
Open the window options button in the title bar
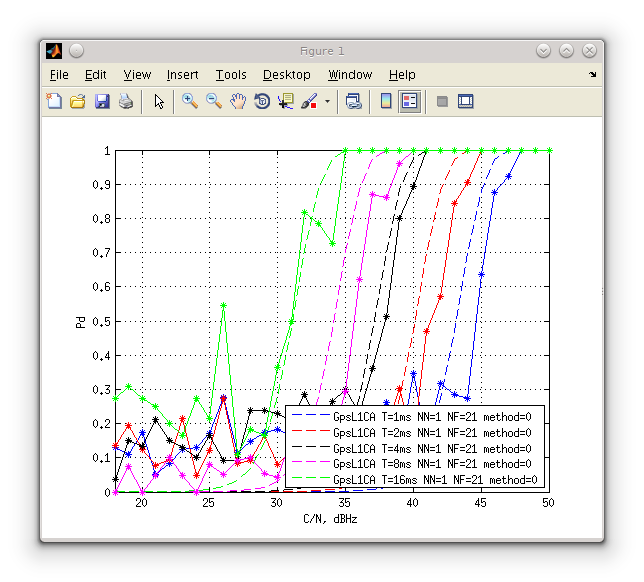coord(76,51)
